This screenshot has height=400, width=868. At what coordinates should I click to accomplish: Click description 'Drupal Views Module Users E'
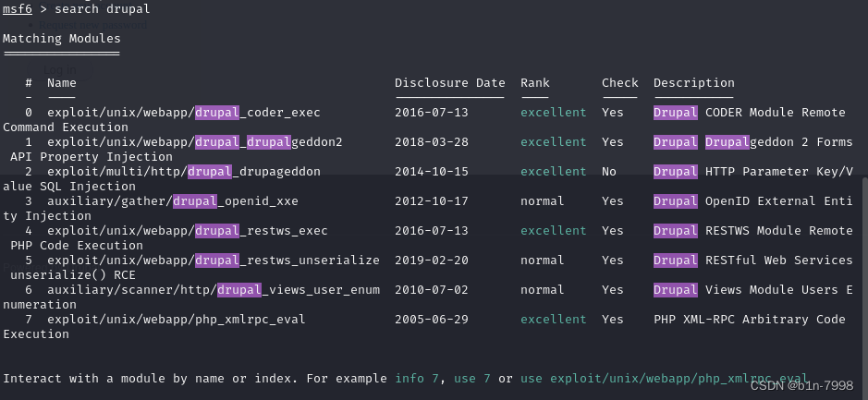(x=752, y=290)
